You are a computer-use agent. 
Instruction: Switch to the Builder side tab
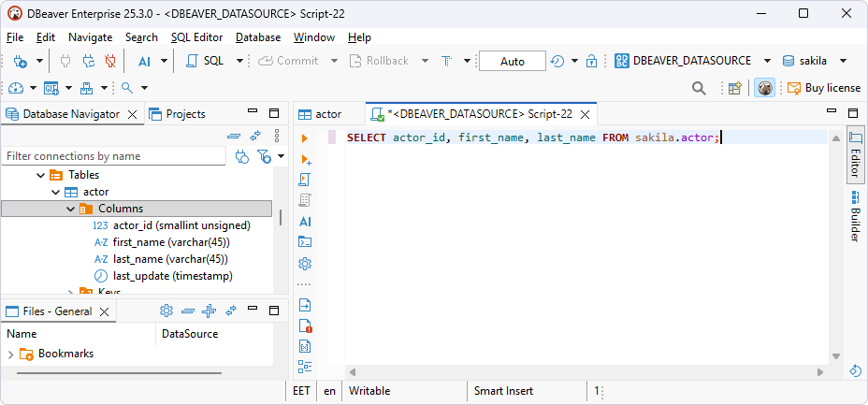[x=856, y=216]
